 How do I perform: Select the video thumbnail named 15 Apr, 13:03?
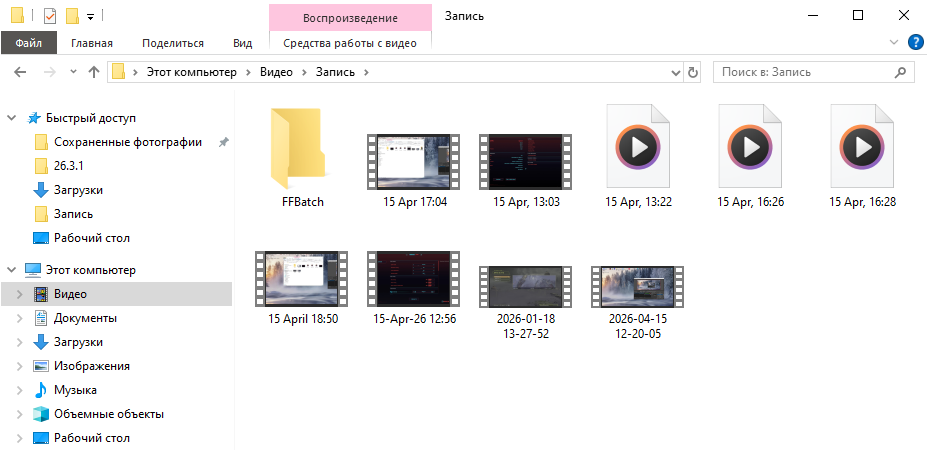tap(526, 160)
